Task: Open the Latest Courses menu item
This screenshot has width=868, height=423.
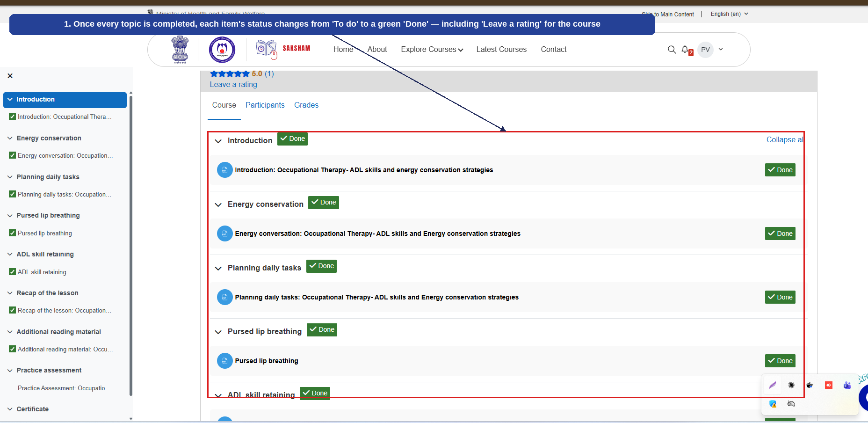Action: click(501, 50)
